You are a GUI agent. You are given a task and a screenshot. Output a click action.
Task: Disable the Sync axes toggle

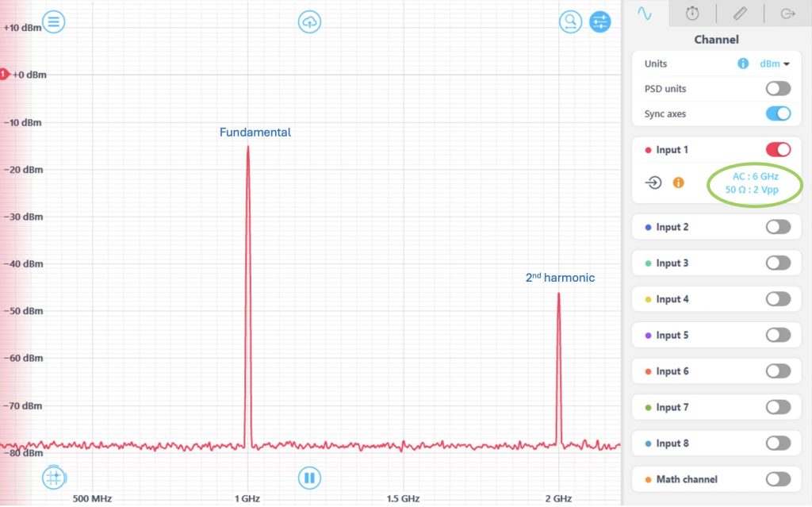click(778, 113)
